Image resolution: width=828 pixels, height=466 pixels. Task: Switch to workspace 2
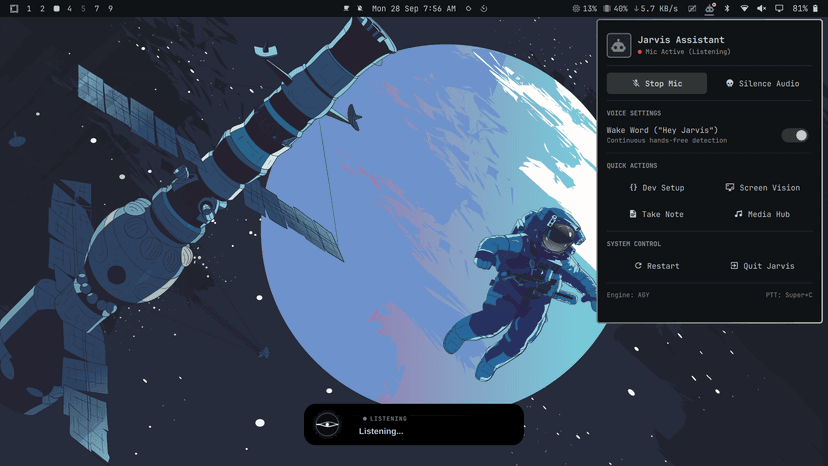click(42, 8)
